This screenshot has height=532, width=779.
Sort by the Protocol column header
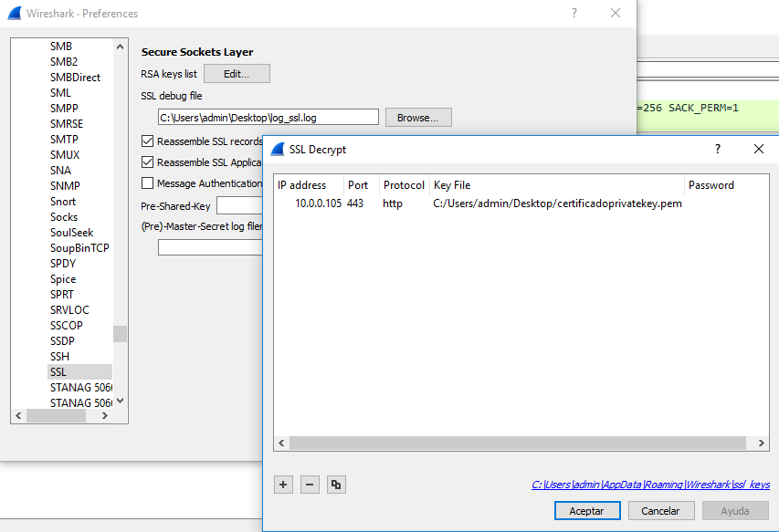tap(404, 185)
